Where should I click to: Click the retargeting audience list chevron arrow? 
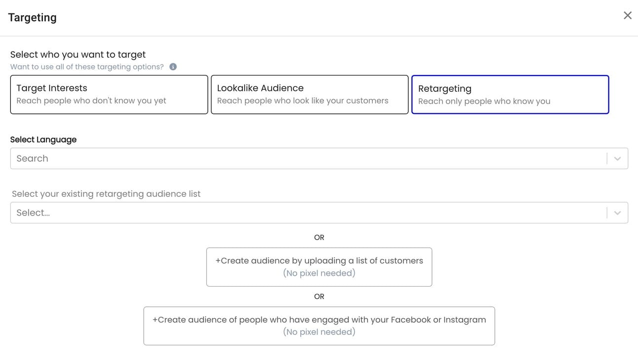click(x=617, y=213)
